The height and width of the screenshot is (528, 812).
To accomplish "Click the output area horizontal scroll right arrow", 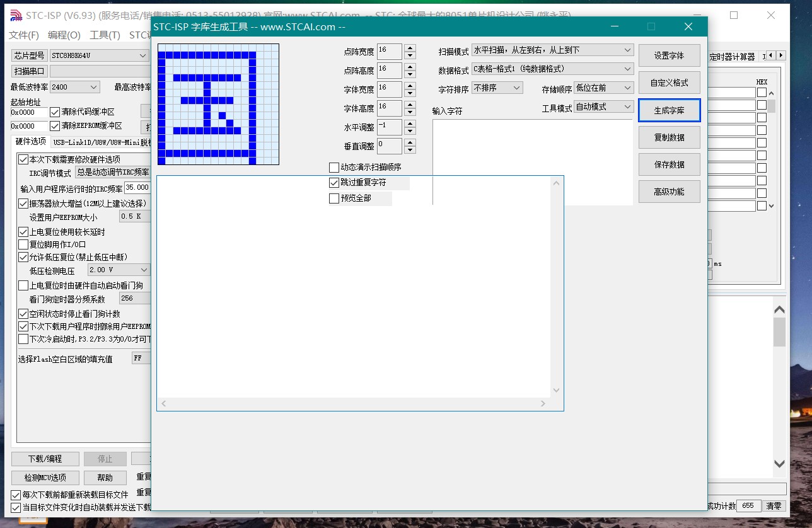I will click(543, 403).
